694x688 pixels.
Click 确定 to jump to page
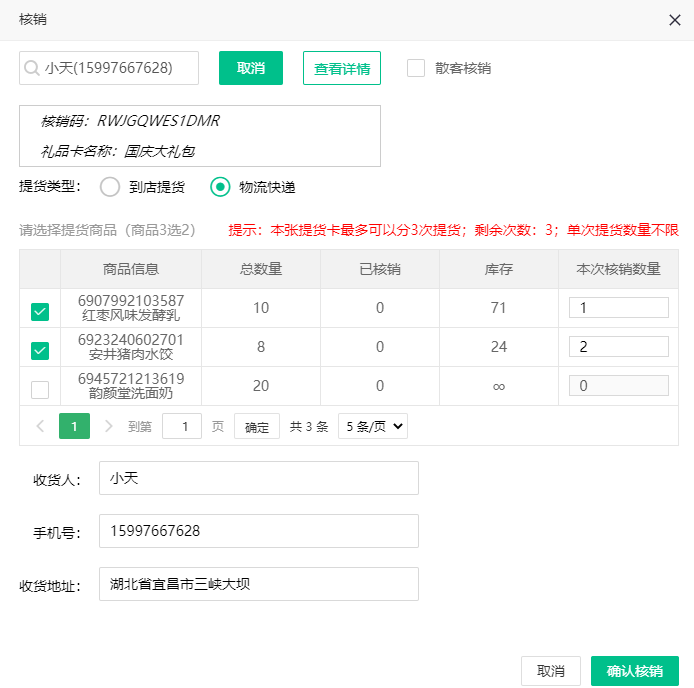257,426
